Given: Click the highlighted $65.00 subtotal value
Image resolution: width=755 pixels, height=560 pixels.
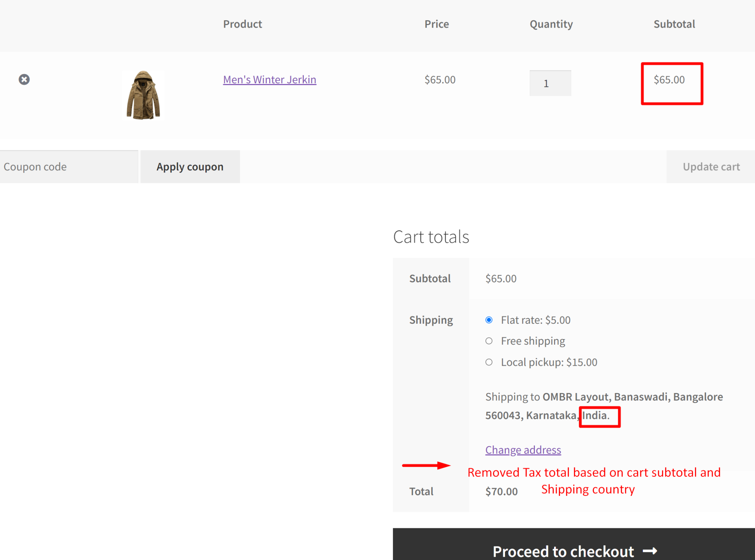Looking at the screenshot, I should [x=669, y=80].
